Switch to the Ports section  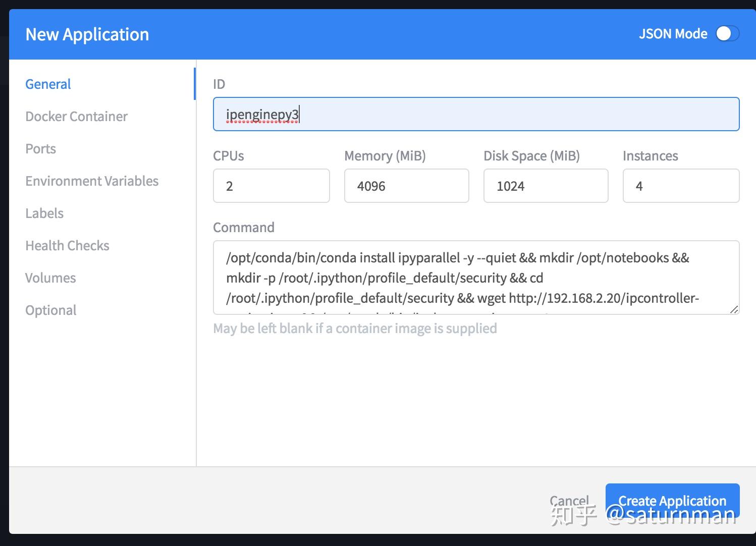[x=40, y=149]
